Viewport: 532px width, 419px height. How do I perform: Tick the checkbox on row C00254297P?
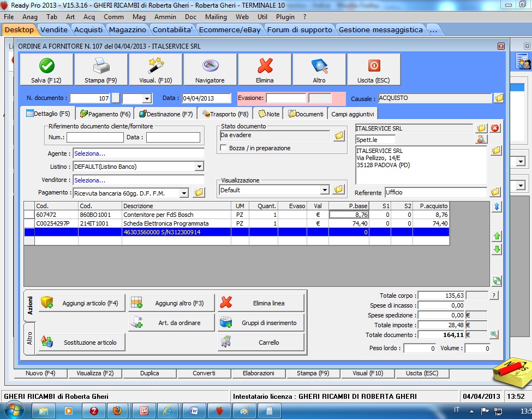point(29,223)
